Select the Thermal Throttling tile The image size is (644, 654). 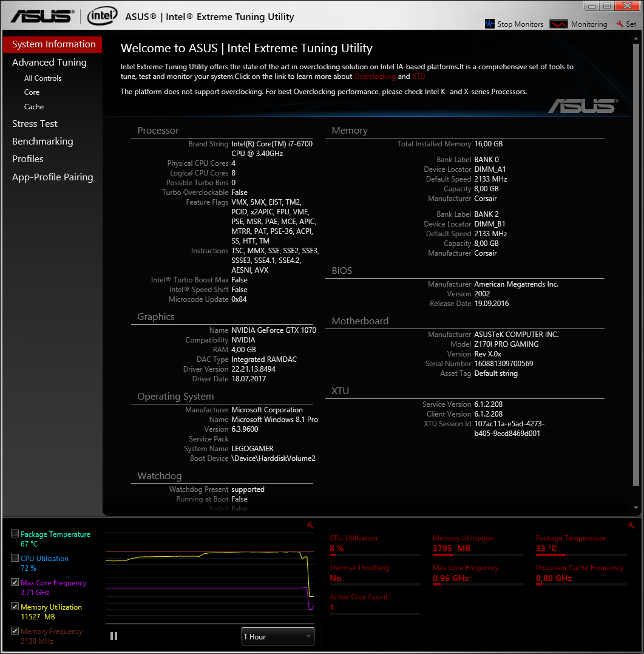click(375, 574)
